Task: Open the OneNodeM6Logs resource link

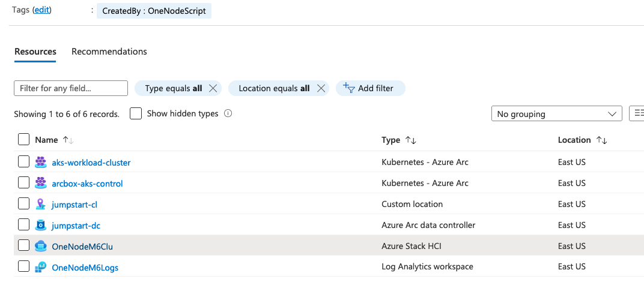Action: tap(85, 268)
